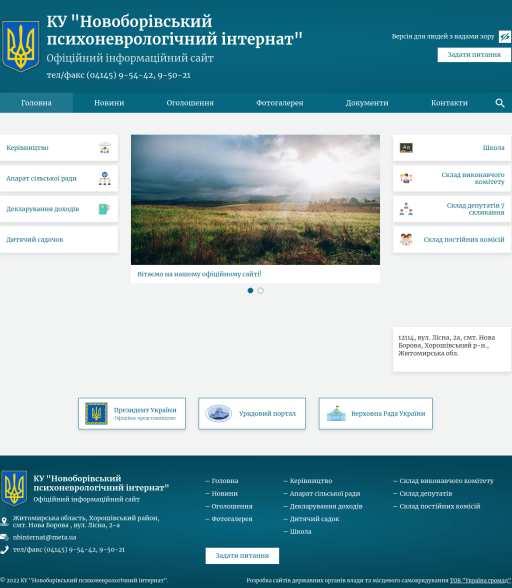
Task: Go to the Документи menu tab
Action: tap(367, 103)
